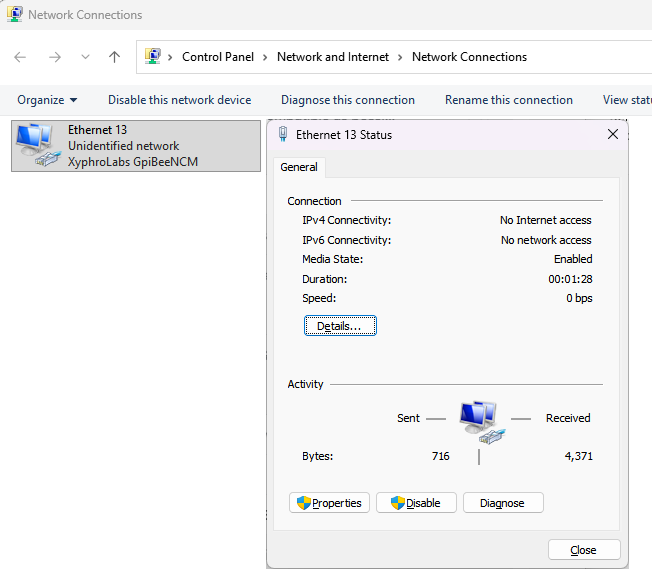The width and height of the screenshot is (652, 579).
Task: Select the Ethernet 13 adapter icon
Action: click(38, 145)
